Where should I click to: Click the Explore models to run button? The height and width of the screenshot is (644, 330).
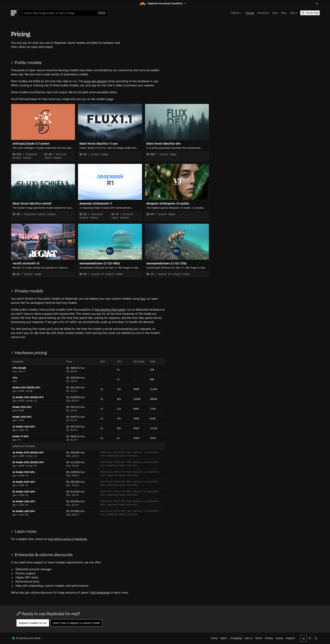click(x=32, y=623)
